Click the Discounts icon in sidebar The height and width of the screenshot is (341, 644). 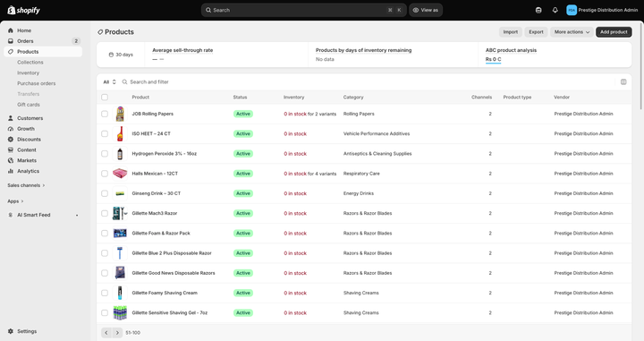[11, 140]
